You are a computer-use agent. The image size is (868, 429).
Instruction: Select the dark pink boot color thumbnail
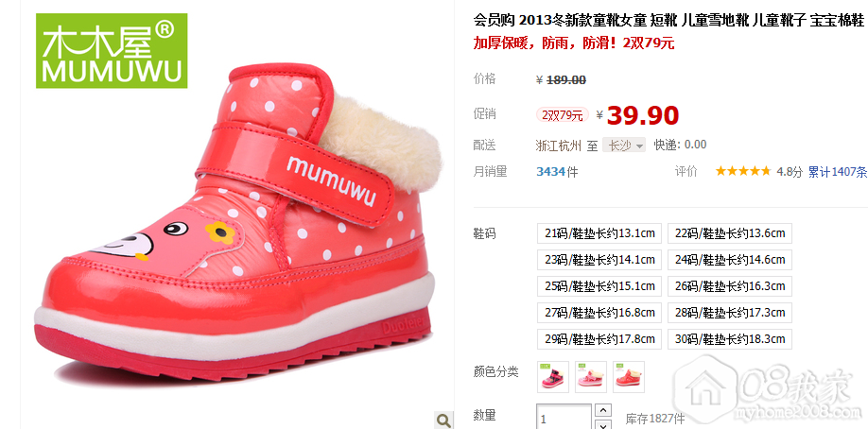coord(553,377)
